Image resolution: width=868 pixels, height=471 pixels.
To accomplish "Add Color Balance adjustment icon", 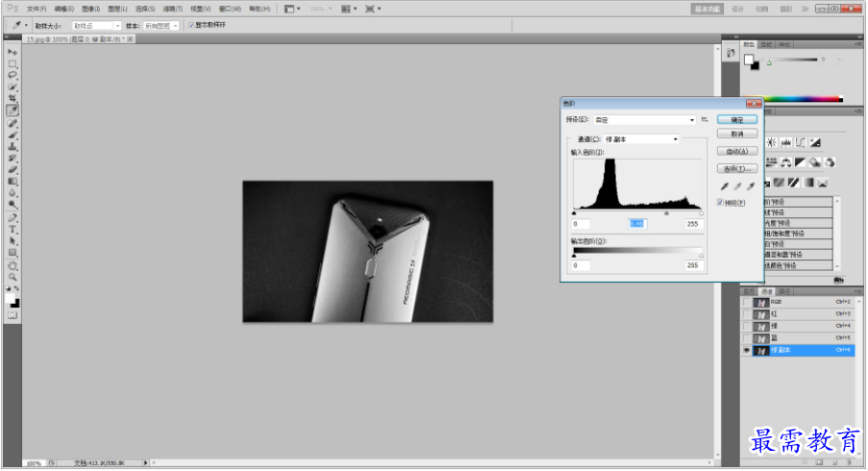I will coord(785,162).
